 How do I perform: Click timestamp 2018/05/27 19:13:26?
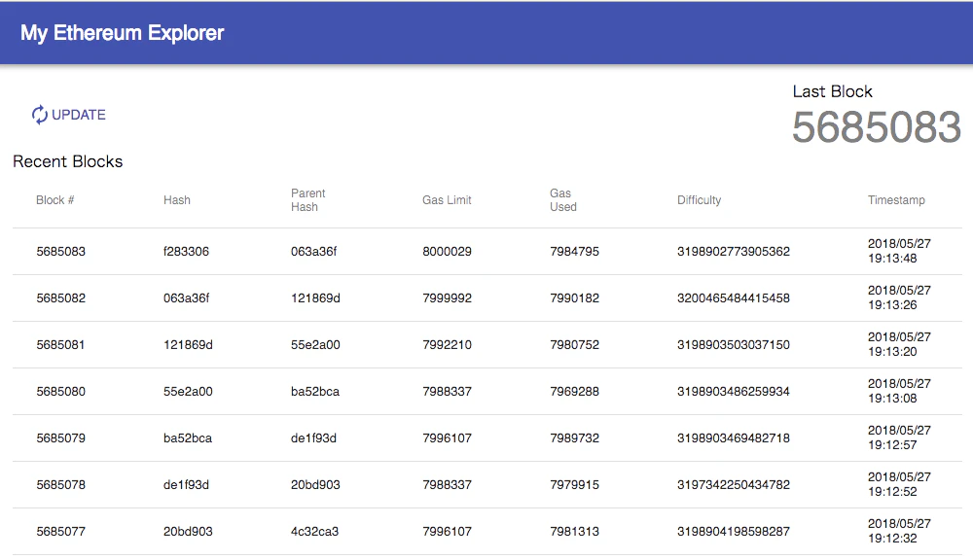pos(899,297)
